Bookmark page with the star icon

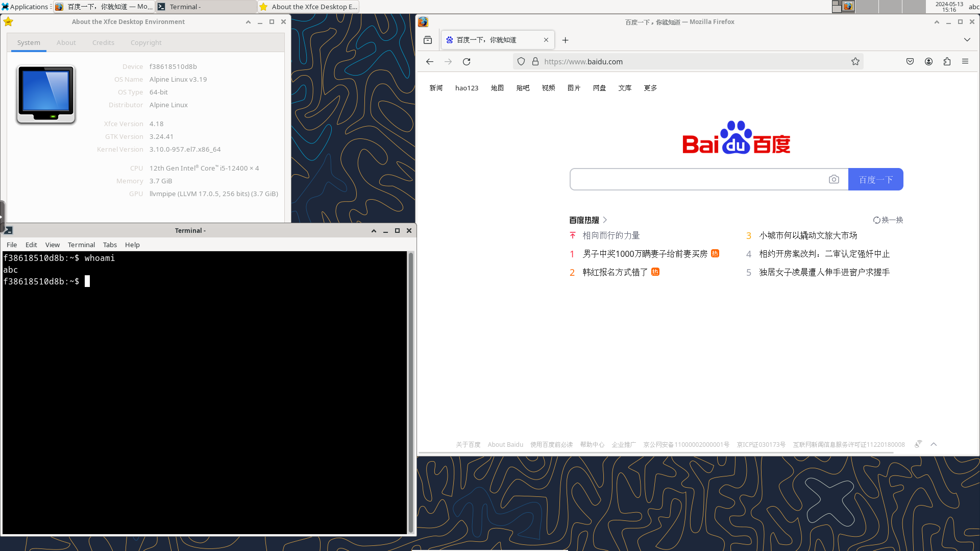pos(855,61)
